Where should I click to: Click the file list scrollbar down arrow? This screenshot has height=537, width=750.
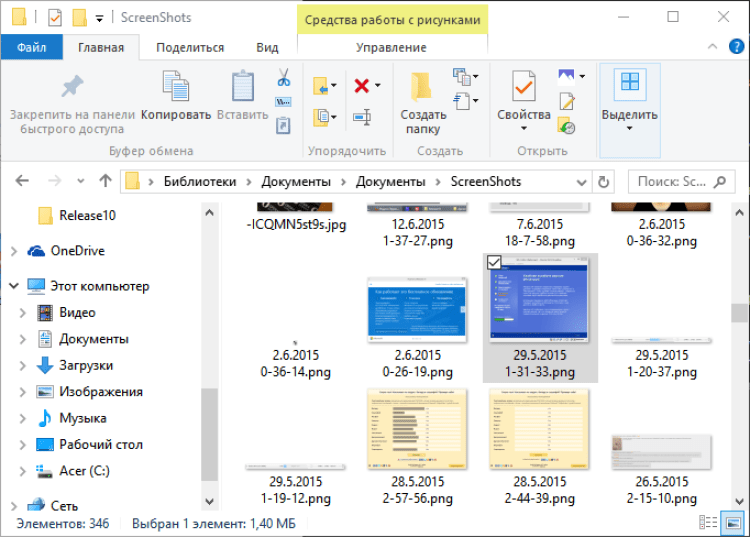(x=739, y=501)
